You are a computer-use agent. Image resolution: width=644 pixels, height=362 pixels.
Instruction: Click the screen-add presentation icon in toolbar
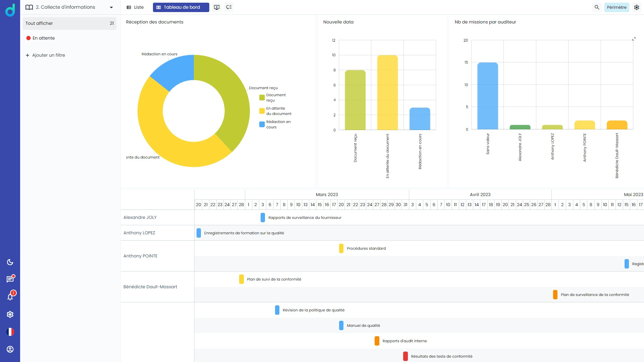[x=216, y=7]
